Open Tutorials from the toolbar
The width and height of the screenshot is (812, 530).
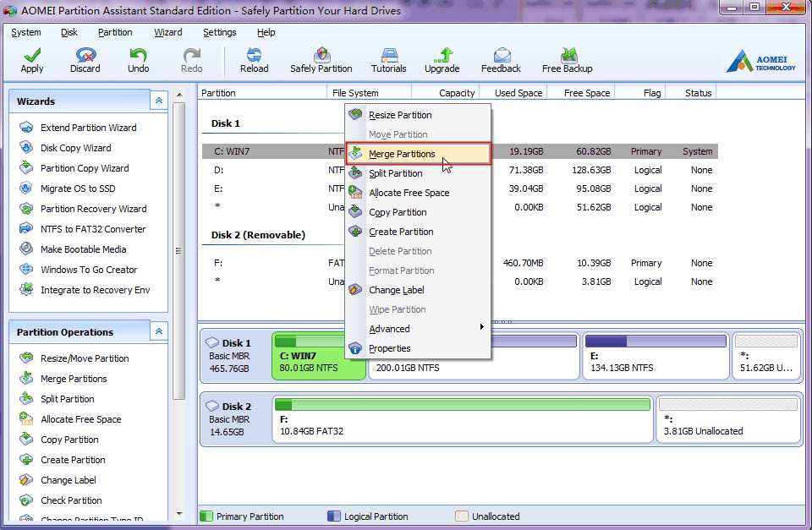point(389,61)
